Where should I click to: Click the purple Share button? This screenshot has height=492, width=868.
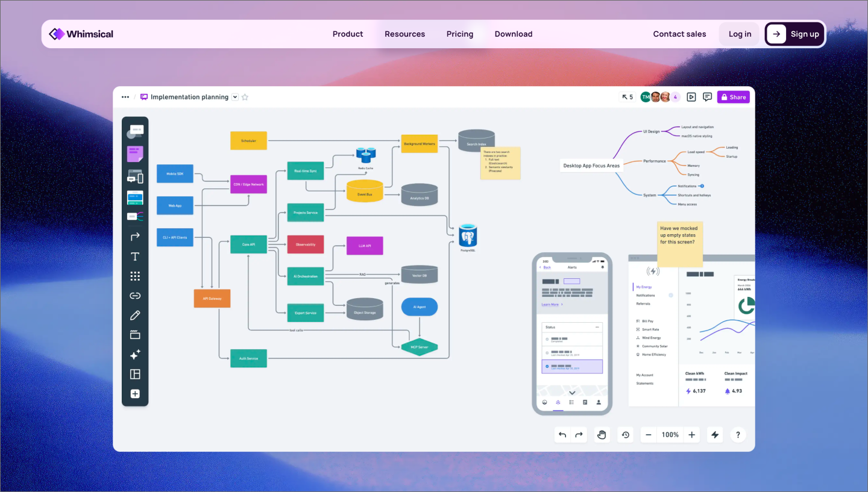(x=733, y=97)
